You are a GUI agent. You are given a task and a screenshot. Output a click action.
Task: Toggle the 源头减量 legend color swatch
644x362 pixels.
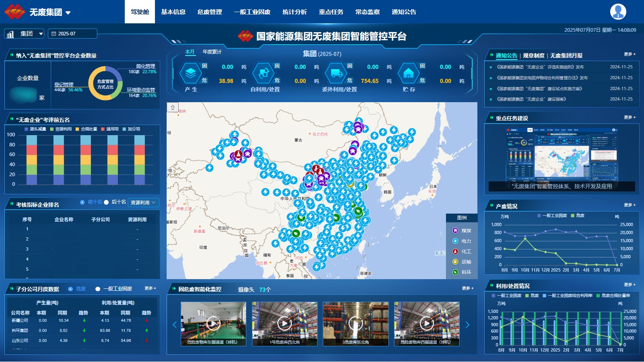coord(27,129)
